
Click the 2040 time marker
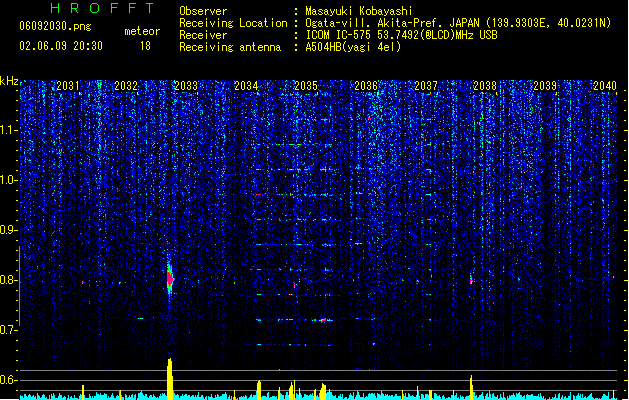[605, 86]
